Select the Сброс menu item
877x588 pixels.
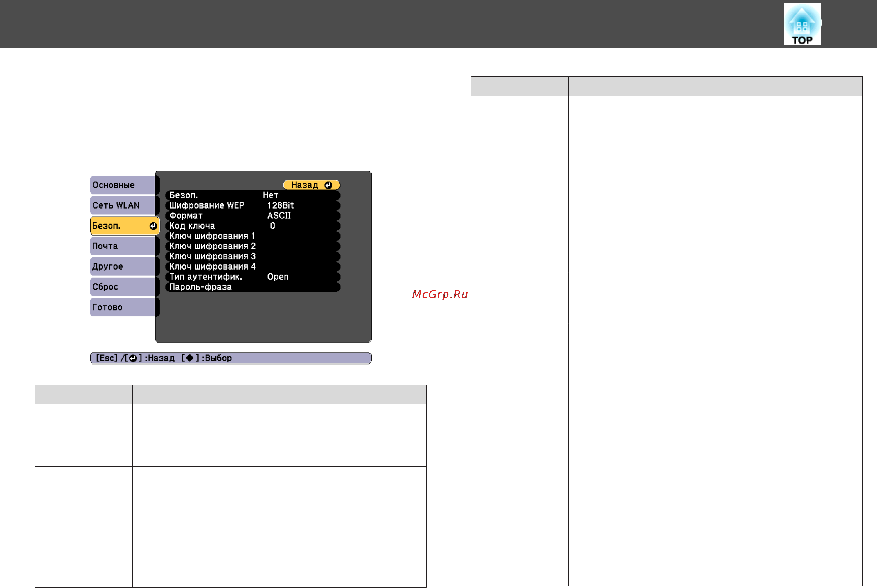tap(123, 286)
